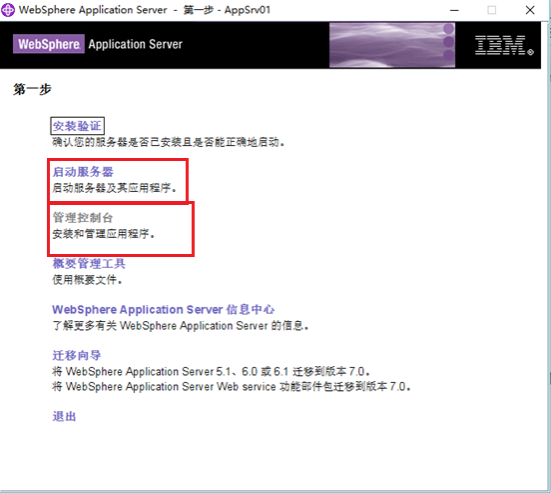551x493 pixels.
Task: Select text 使用概要文件。
Action: coord(87,280)
